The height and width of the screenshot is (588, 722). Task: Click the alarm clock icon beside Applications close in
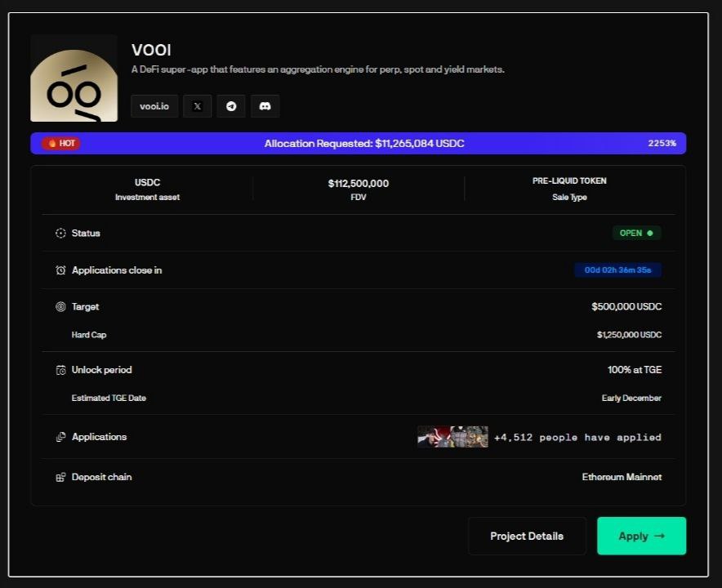[x=60, y=270]
